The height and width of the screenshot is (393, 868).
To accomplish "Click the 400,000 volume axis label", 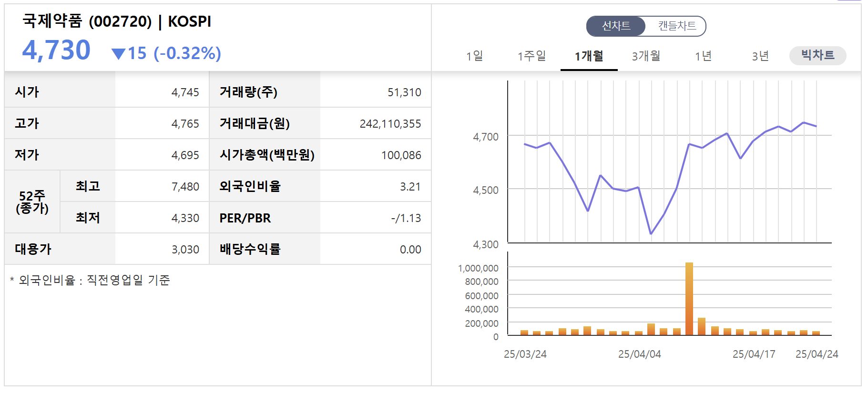I will (481, 309).
